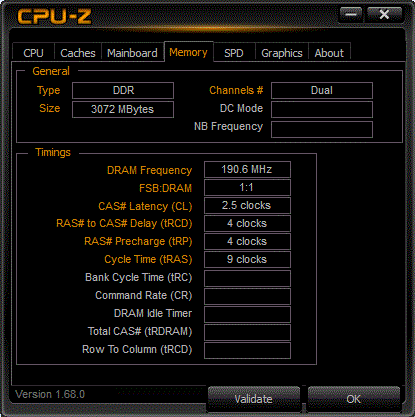Click the CAS# Latency value field
The image size is (415, 417).
click(x=247, y=205)
